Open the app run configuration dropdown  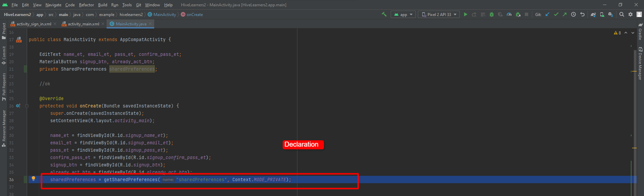coord(404,15)
